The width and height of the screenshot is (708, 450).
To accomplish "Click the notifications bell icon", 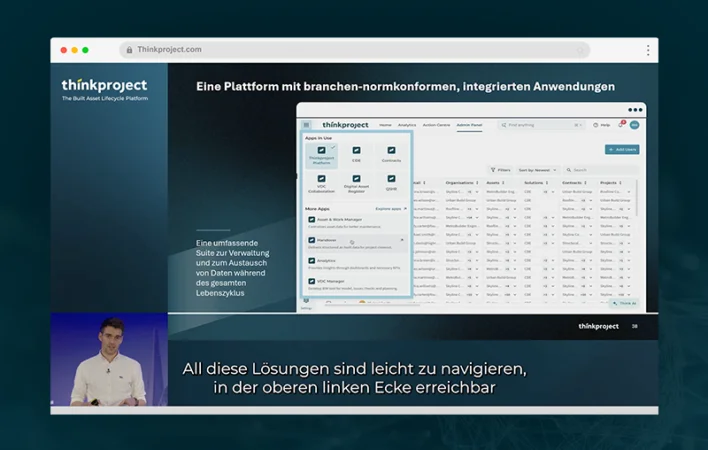I will pyautogui.click(x=620, y=125).
